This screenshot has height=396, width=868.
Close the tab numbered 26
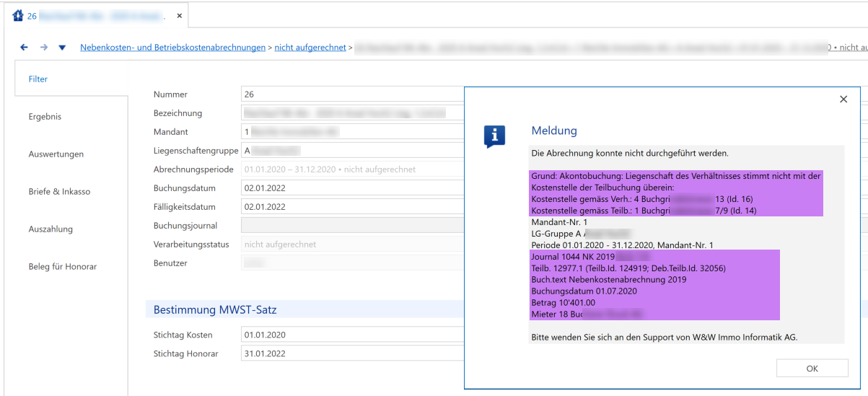180,16
